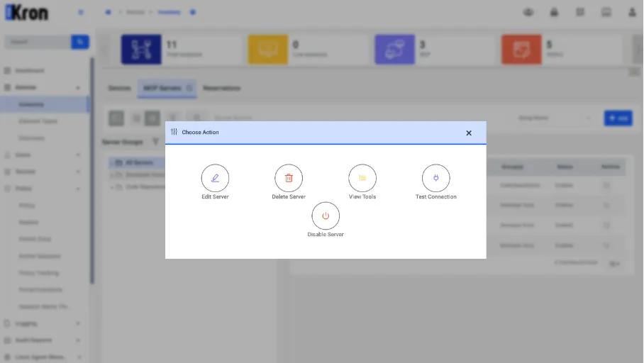Open the yellow sessions stat card
The height and width of the screenshot is (363, 644).
[x=308, y=50]
